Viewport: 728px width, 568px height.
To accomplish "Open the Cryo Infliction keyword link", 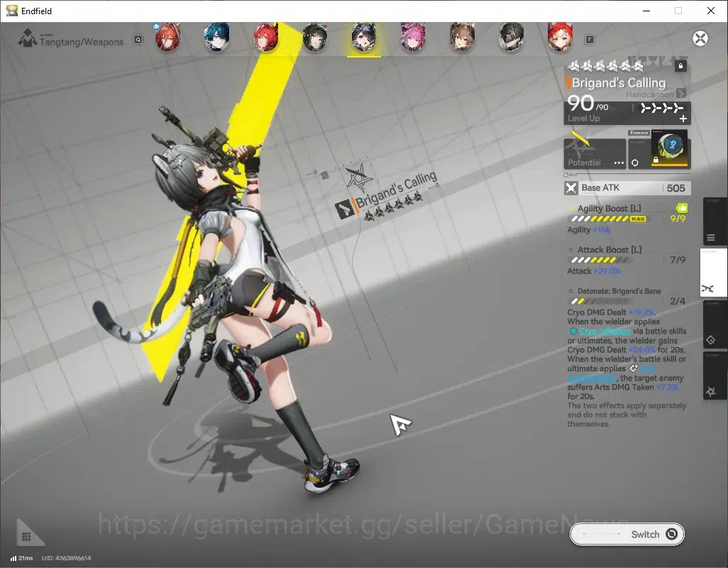I will [x=605, y=331].
